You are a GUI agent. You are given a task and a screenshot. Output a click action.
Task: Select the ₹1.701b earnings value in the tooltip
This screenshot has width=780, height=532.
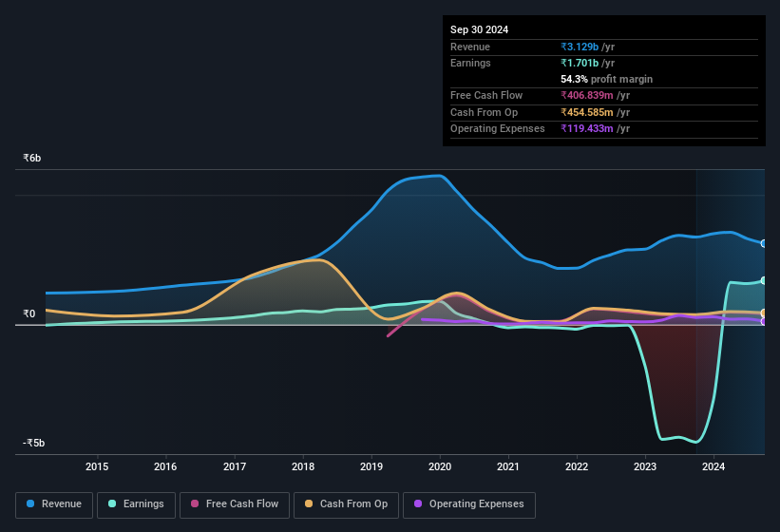pyautogui.click(x=580, y=63)
